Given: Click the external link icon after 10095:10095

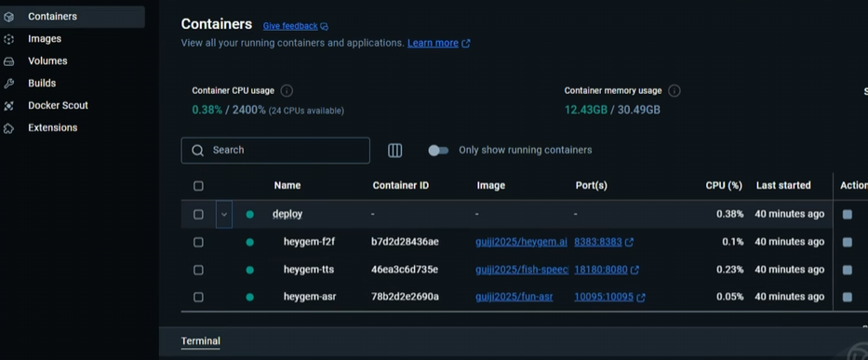Looking at the screenshot, I should pyautogui.click(x=641, y=298).
